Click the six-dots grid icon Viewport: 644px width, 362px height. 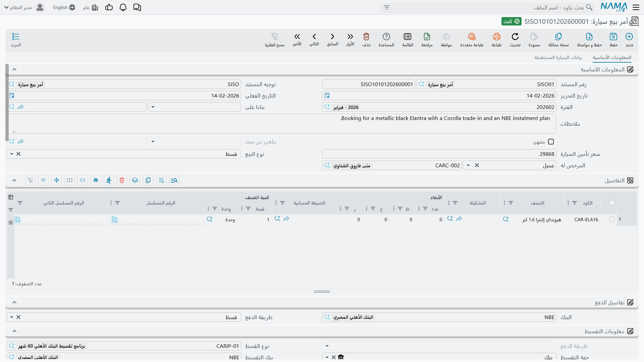pyautogui.click(x=69, y=180)
